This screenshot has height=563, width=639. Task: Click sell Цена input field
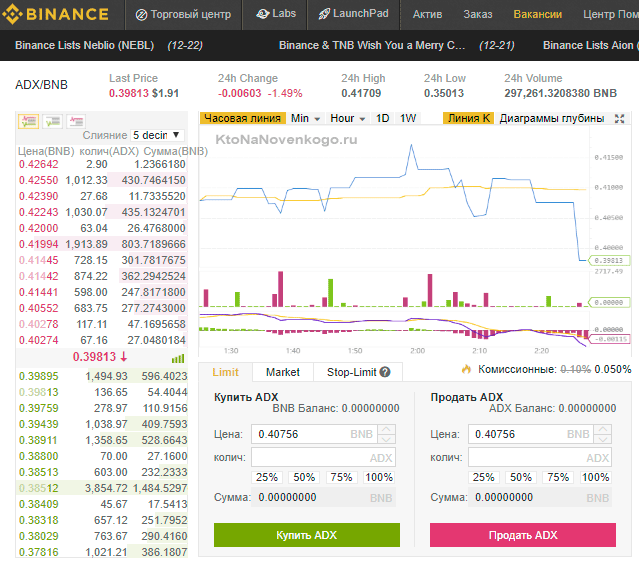coord(531,434)
